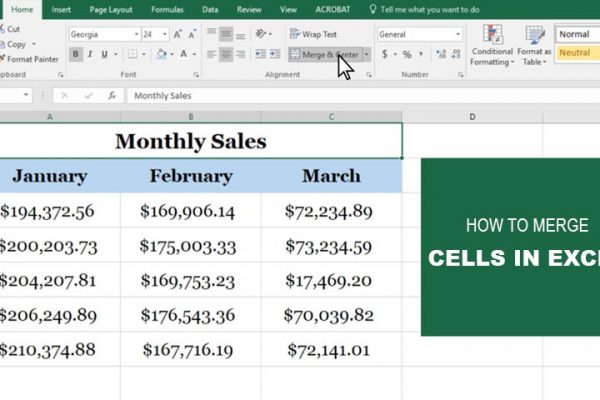Open Font settings dialog launcher

[x=196, y=75]
